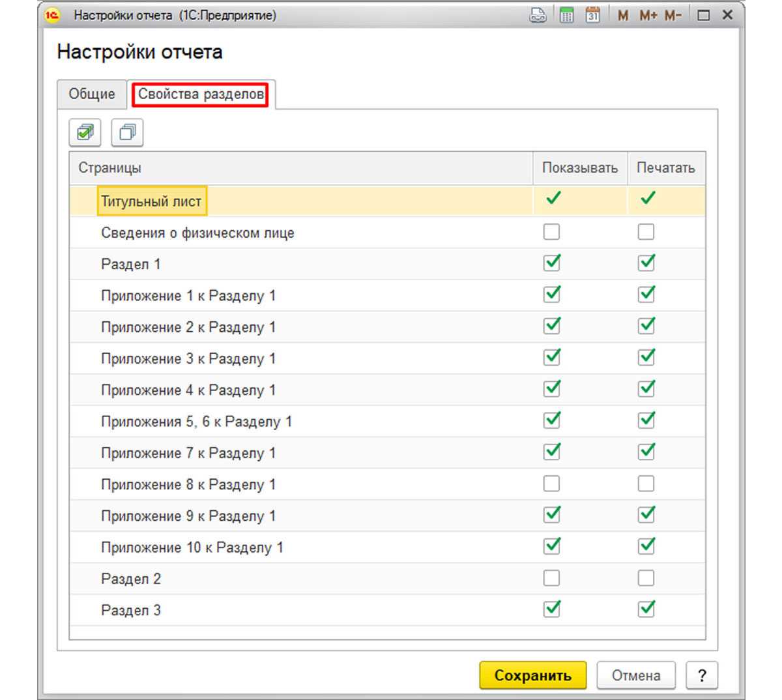Open the calendar icon in title bar
The height and width of the screenshot is (700, 782).
pyautogui.click(x=592, y=16)
